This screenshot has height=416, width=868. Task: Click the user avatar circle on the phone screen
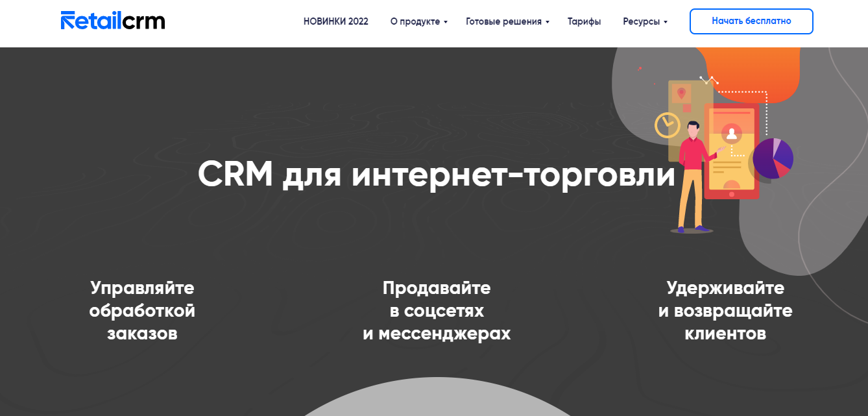(x=732, y=132)
